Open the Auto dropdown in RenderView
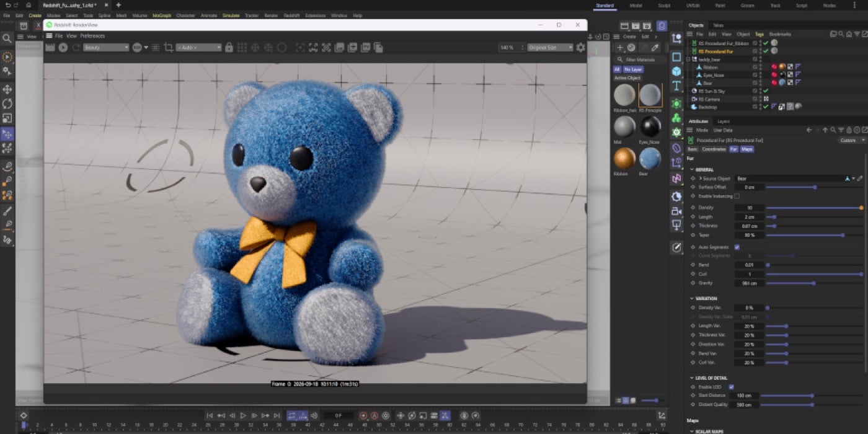Viewport: 868px width, 434px height. 198,47
